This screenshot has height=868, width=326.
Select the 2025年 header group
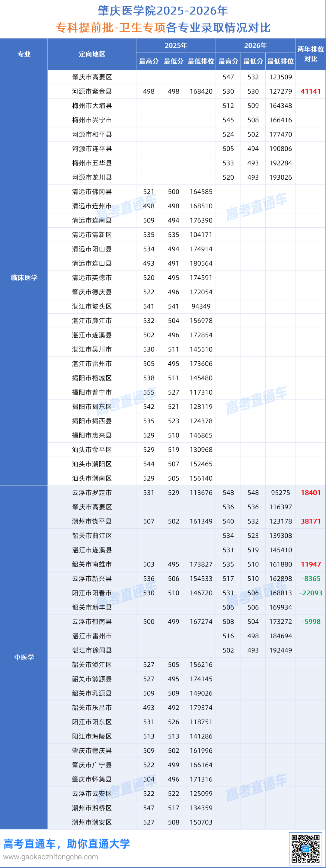pyautogui.click(x=176, y=46)
